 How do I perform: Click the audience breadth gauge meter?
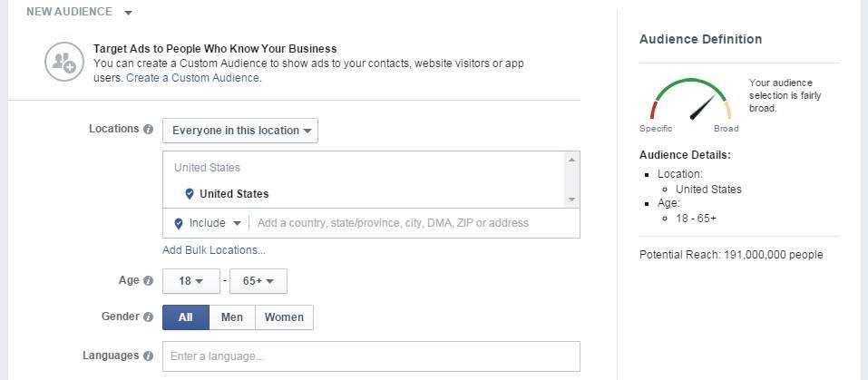point(691,100)
